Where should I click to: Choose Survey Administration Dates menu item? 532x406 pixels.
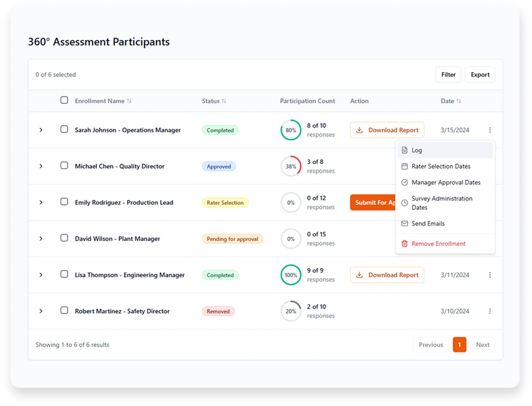[445, 203]
